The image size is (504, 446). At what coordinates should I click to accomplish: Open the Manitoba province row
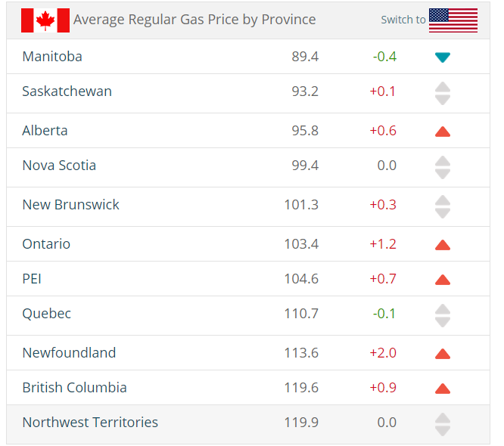52,57
